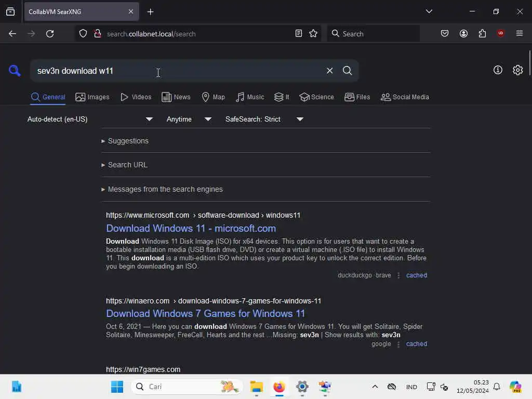532x399 pixels.
Task: Switch IND input language indicator
Action: click(x=411, y=387)
